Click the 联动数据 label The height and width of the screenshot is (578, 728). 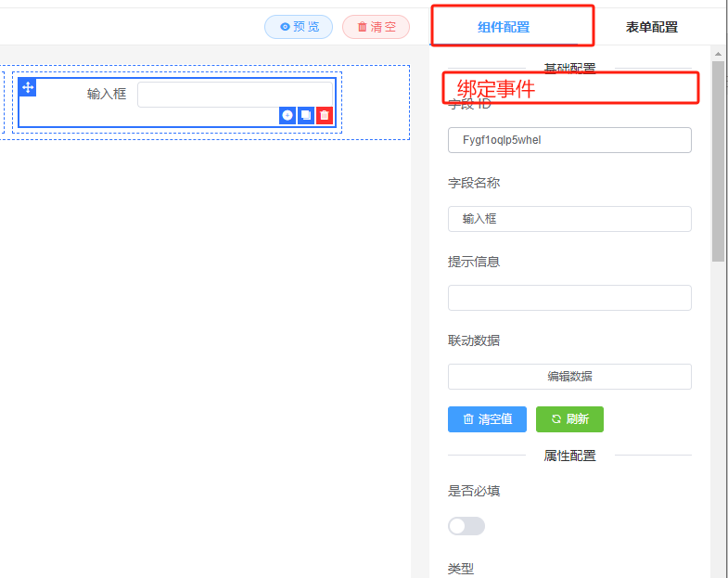(474, 340)
